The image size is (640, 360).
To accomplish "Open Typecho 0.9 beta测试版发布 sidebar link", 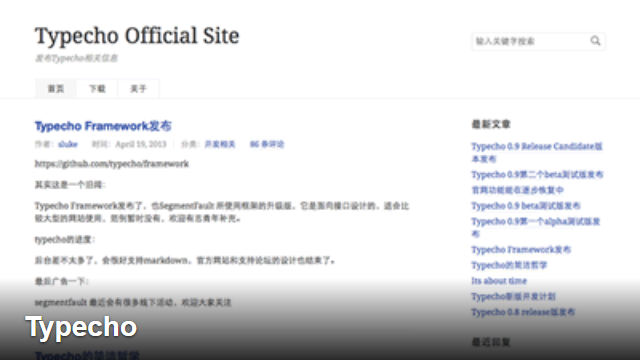I will coord(526,206).
